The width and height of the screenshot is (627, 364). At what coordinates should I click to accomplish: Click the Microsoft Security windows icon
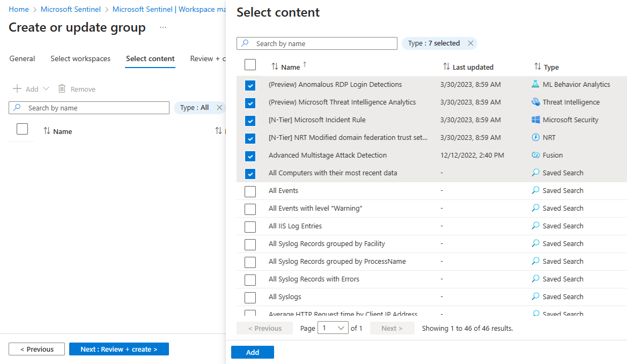[535, 120]
